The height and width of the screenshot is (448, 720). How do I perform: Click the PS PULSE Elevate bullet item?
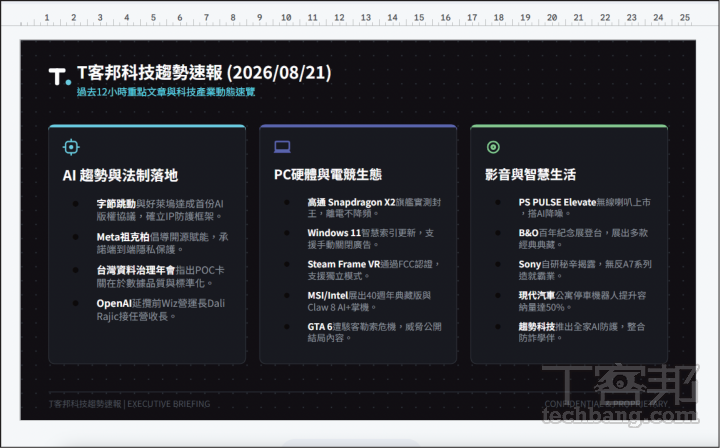pyautogui.click(x=585, y=208)
